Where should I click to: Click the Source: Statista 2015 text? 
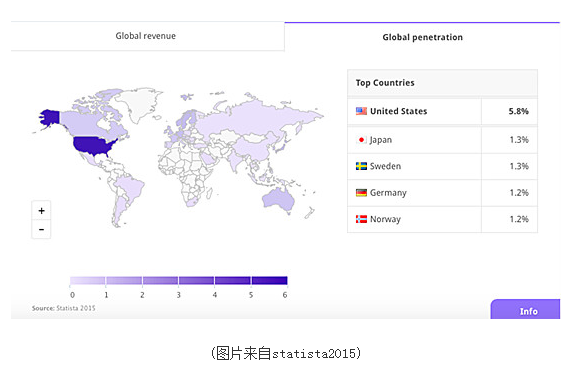(x=63, y=308)
